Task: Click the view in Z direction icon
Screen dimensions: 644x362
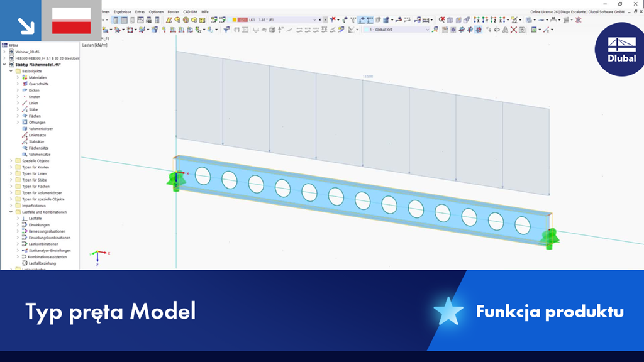Action: pos(493,19)
